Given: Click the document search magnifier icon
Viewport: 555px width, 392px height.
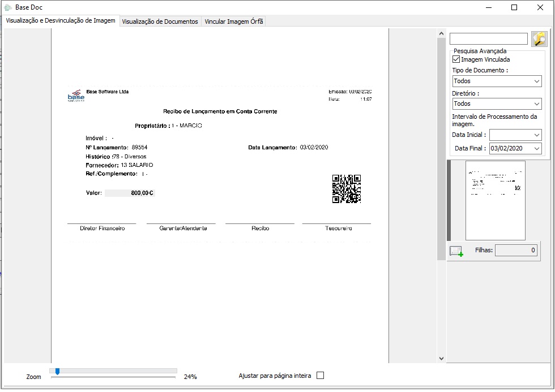Looking at the screenshot, I should point(539,39).
